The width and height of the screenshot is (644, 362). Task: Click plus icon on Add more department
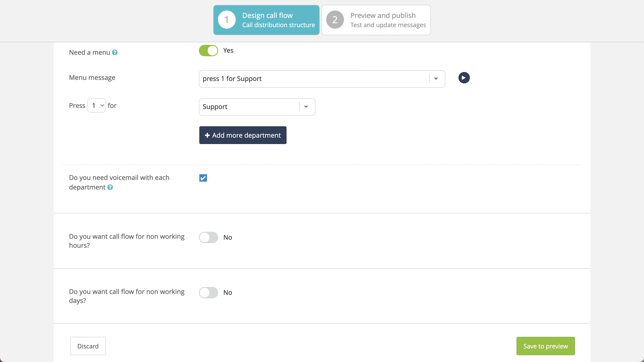(x=207, y=135)
